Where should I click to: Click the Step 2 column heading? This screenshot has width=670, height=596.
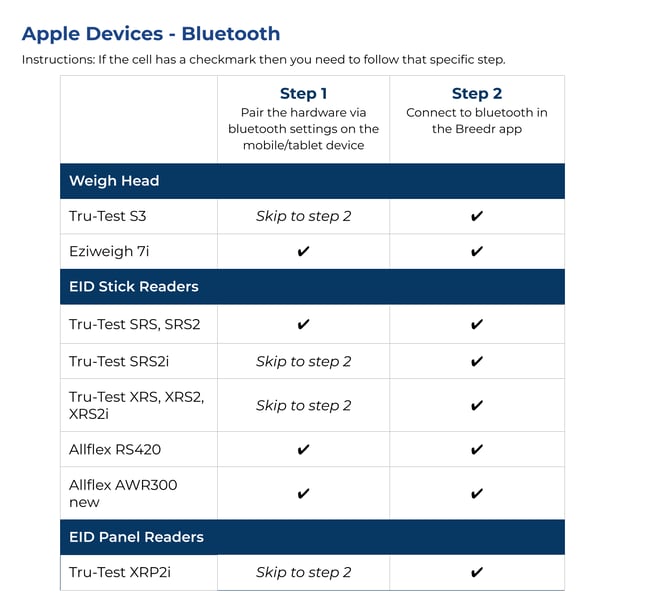[477, 93]
